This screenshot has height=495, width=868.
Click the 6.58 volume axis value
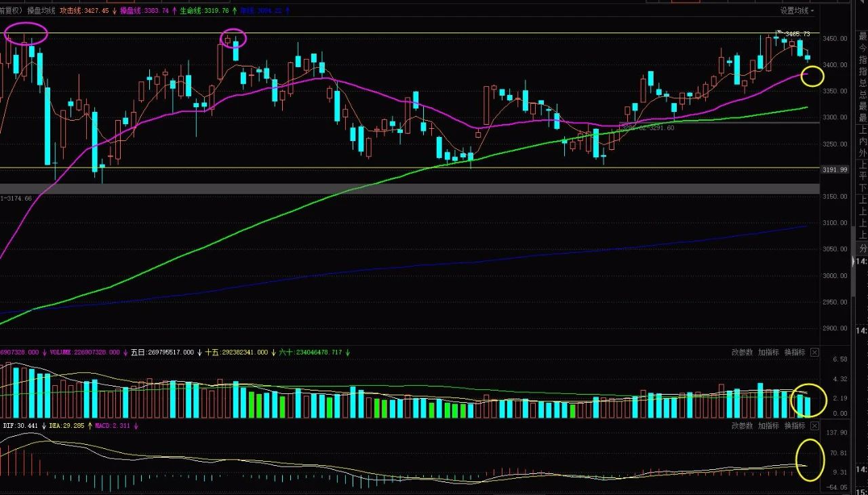pos(840,359)
